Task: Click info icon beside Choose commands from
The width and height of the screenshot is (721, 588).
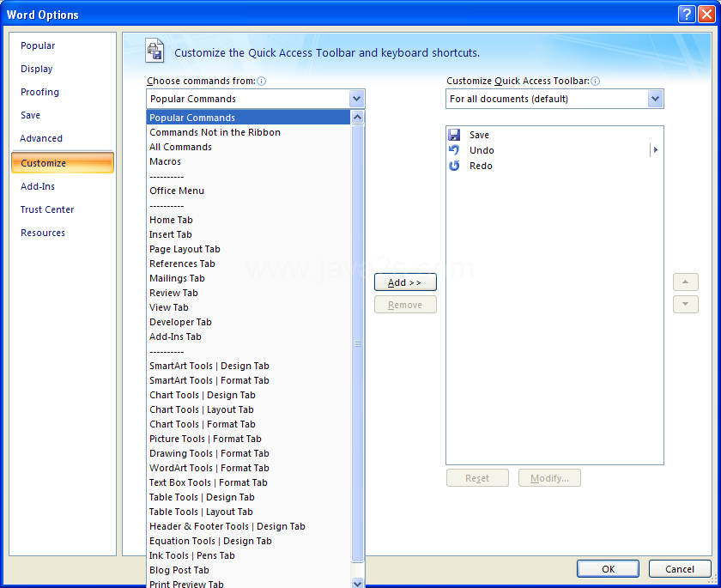Action: click(x=261, y=82)
